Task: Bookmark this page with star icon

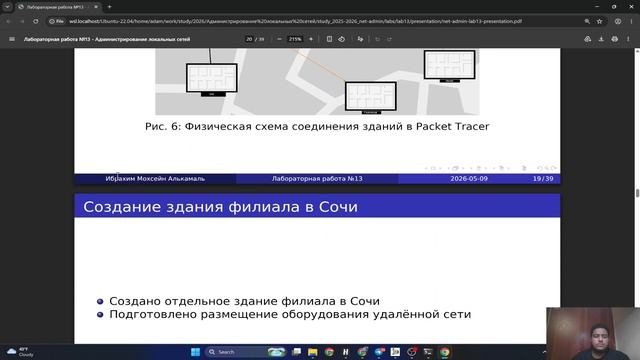Action: pyautogui.click(x=600, y=21)
